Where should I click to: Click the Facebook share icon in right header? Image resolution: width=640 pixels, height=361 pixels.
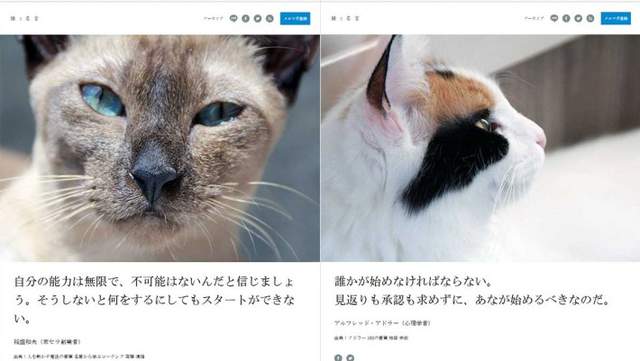tap(567, 18)
